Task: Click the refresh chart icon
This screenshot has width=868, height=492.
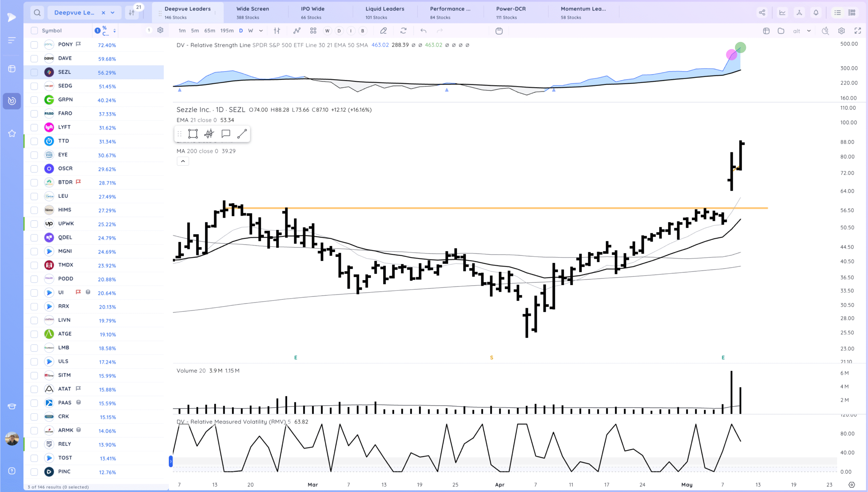Action: coord(403,31)
